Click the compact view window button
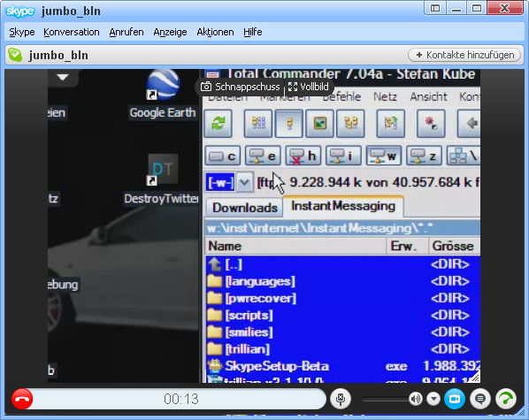The image size is (529, 420). click(435, 8)
